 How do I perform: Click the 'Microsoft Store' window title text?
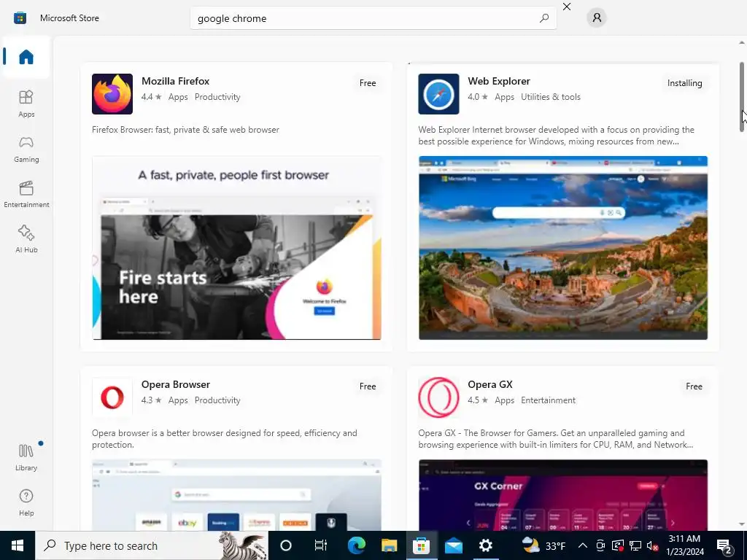pos(69,18)
